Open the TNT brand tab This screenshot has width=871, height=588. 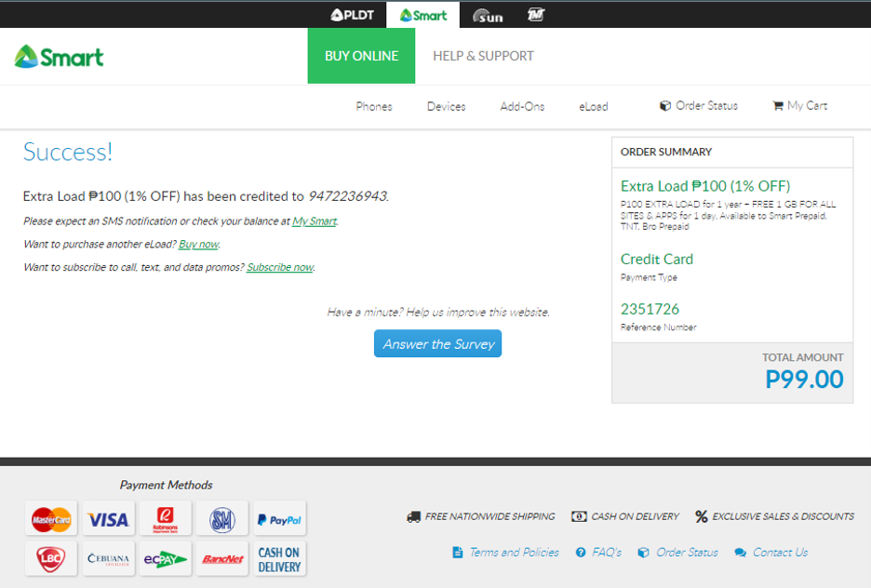(536, 15)
